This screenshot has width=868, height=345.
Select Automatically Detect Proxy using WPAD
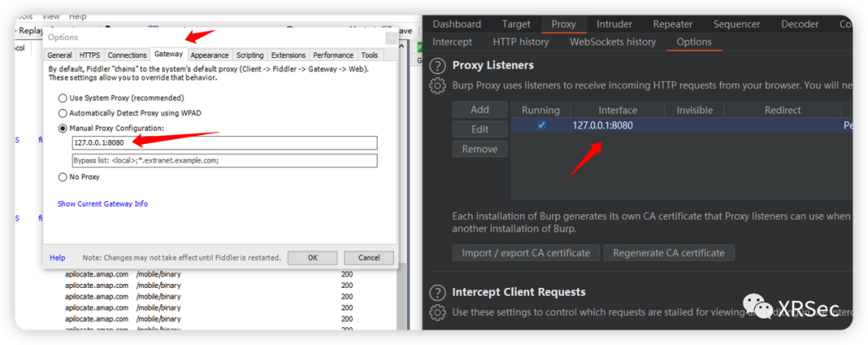63,113
